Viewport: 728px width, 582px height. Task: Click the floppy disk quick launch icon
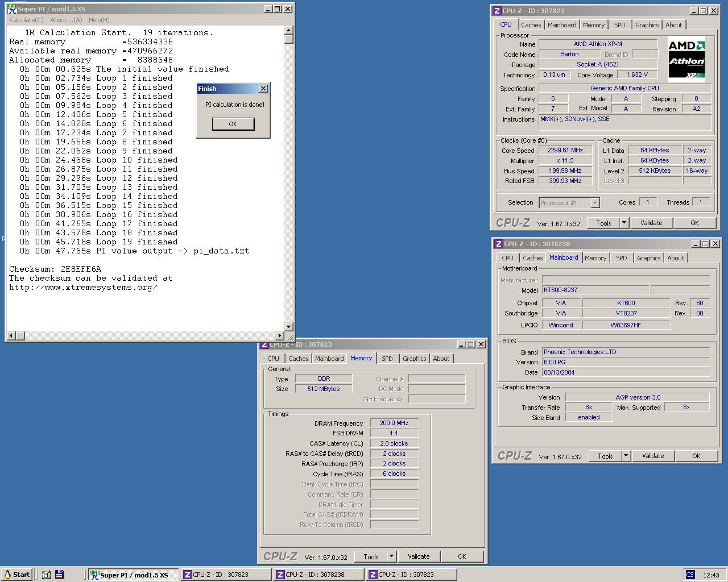point(59,575)
